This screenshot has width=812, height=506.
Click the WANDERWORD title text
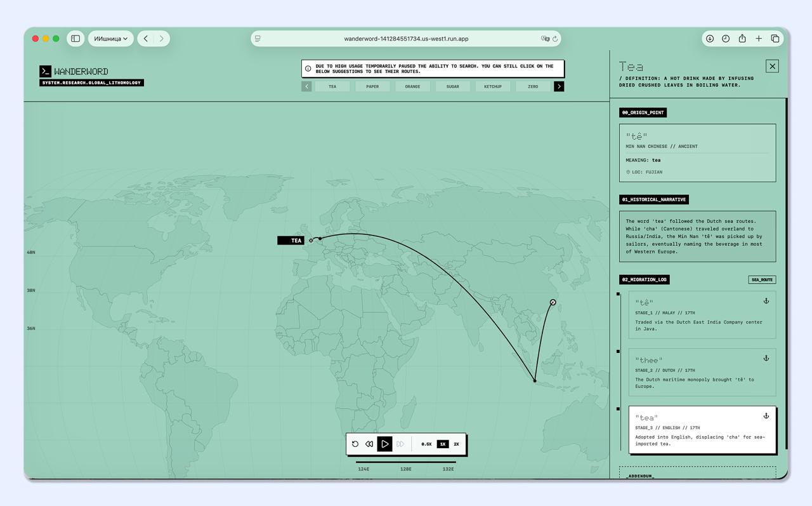(x=81, y=71)
